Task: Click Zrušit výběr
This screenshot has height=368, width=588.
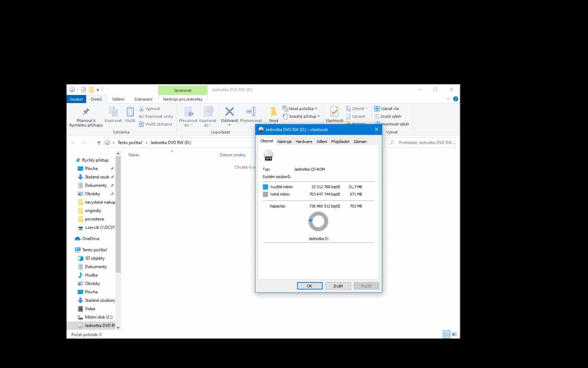Action: [x=388, y=116]
